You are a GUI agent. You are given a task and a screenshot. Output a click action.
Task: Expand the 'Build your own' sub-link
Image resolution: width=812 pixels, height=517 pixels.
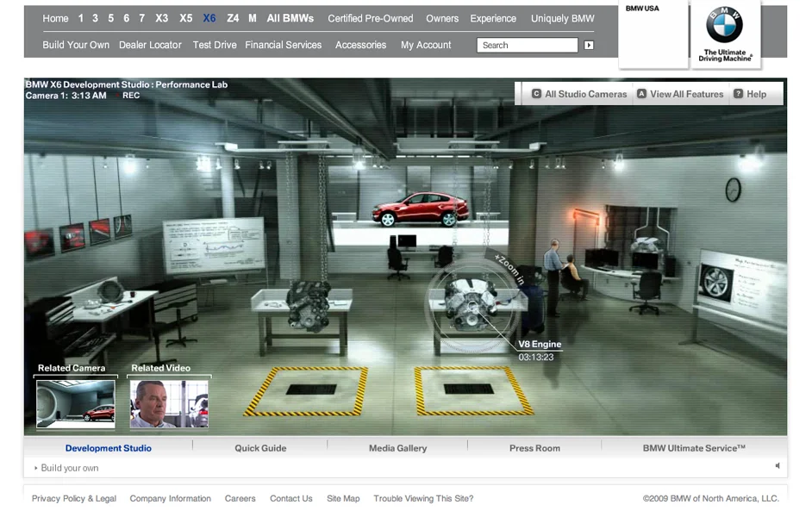tap(70, 468)
